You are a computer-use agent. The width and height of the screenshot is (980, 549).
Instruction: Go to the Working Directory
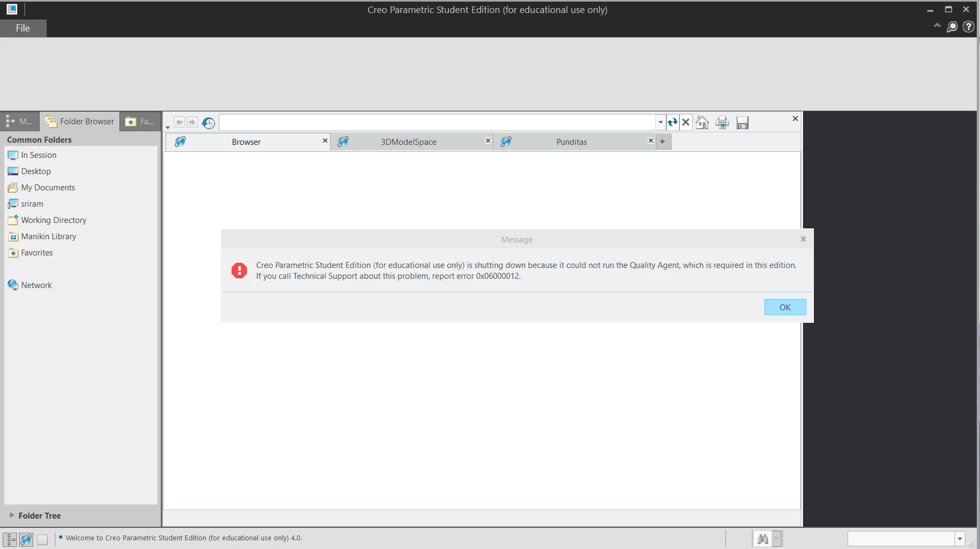point(47,220)
